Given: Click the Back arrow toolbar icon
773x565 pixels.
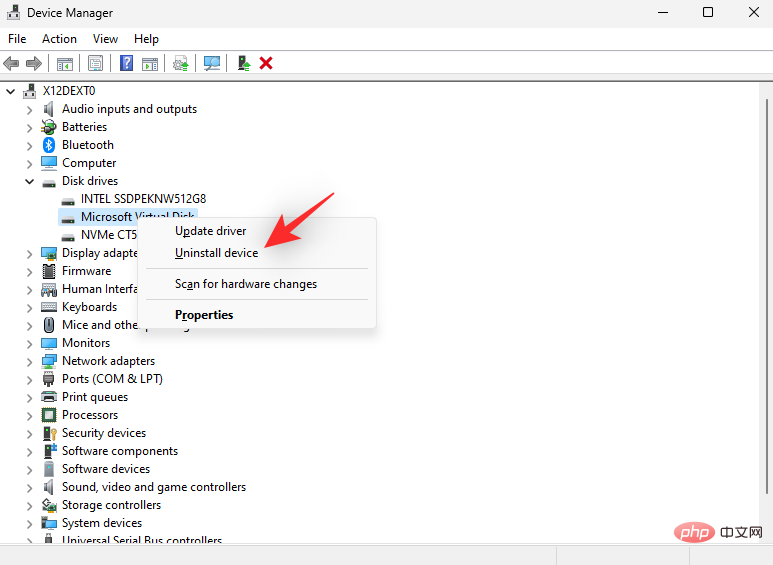Looking at the screenshot, I should point(11,63).
